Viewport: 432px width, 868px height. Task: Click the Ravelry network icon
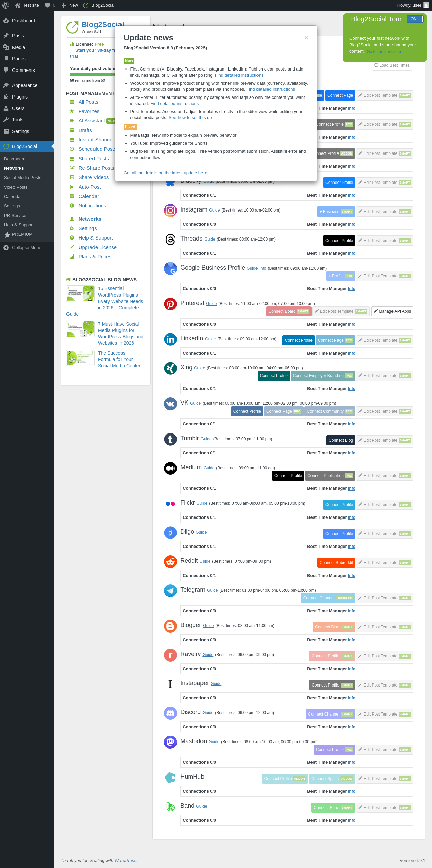[170, 655]
